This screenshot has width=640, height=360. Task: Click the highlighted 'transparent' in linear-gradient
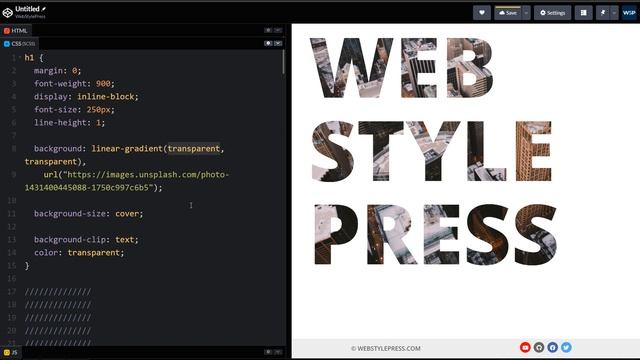coord(194,149)
